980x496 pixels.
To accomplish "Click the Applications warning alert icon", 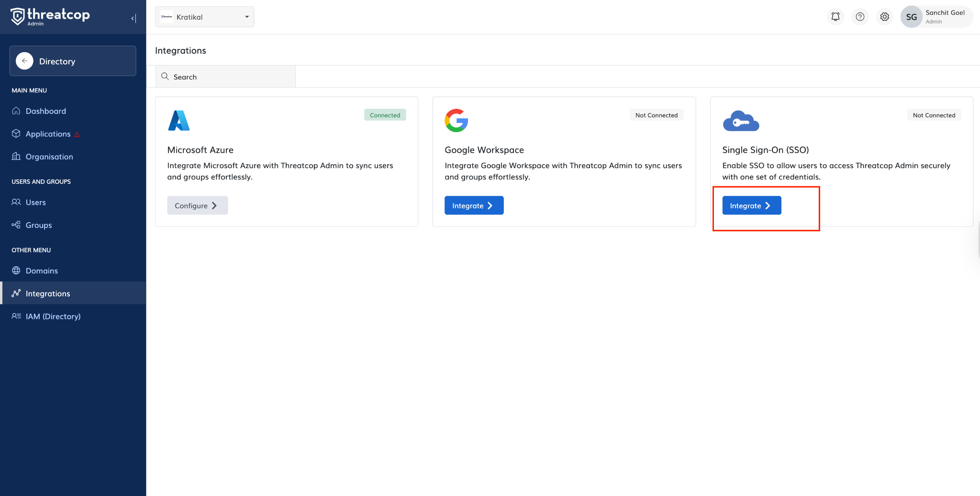I will 77,135.
